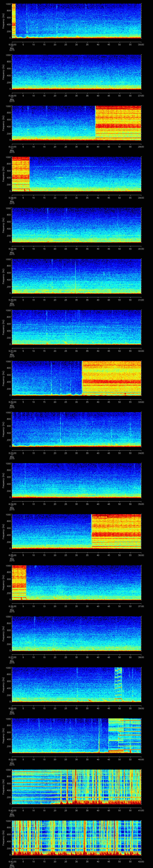This screenshot has width=153, height=868.
Task: Click the Frequency (Hz) axis label of 6:25:00 panel
Action: point(3,21)
